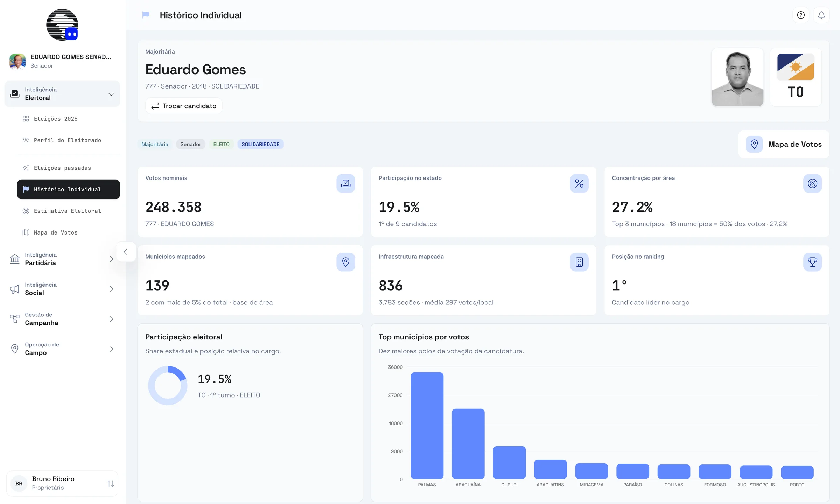840x504 pixels.
Task: Click the 19.5% donut chart
Action: [168, 386]
